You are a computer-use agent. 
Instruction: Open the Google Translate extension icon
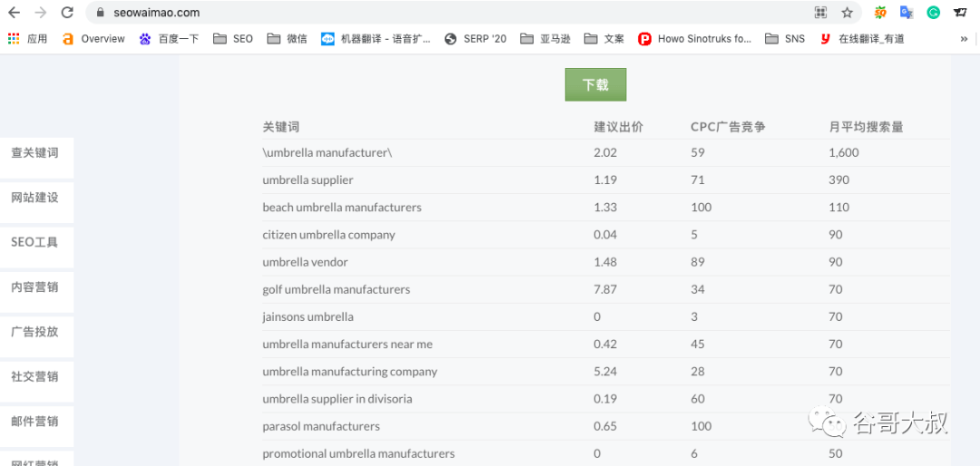point(906,13)
